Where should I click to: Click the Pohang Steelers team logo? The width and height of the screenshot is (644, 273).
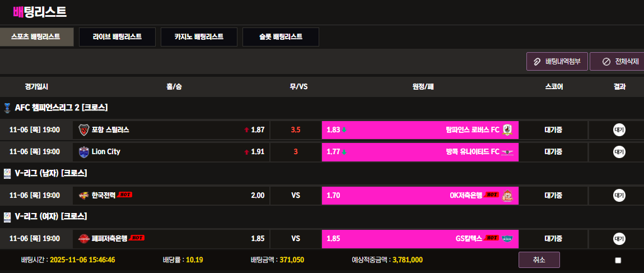pos(84,129)
